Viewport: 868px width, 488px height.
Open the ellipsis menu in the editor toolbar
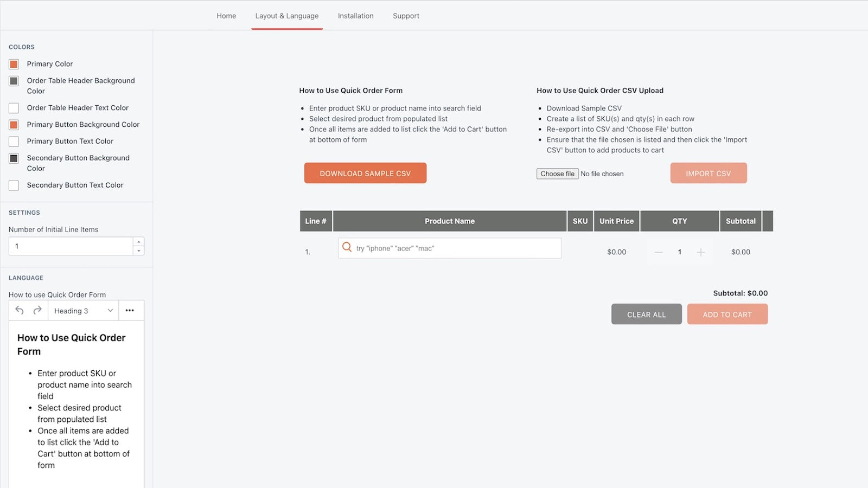click(x=130, y=310)
